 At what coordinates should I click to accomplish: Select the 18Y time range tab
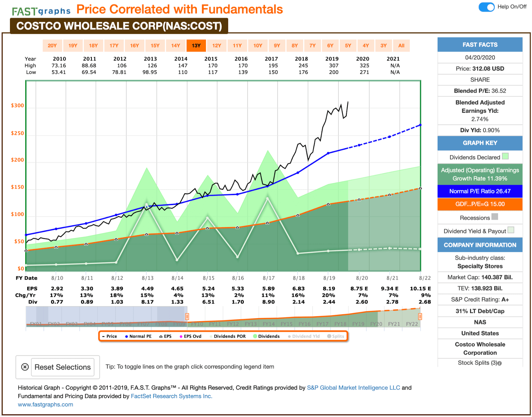pyautogui.click(x=93, y=46)
